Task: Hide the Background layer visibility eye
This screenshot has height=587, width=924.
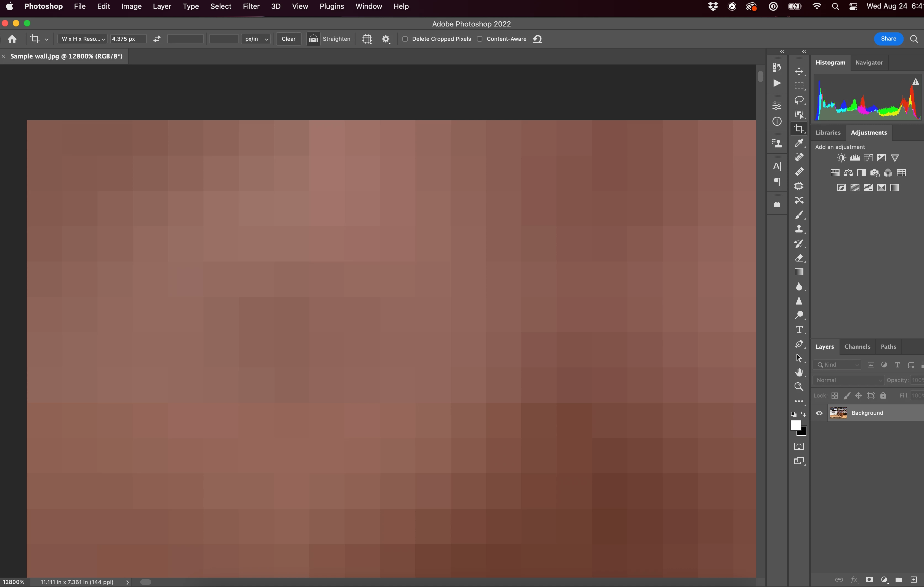Action: [x=819, y=413]
